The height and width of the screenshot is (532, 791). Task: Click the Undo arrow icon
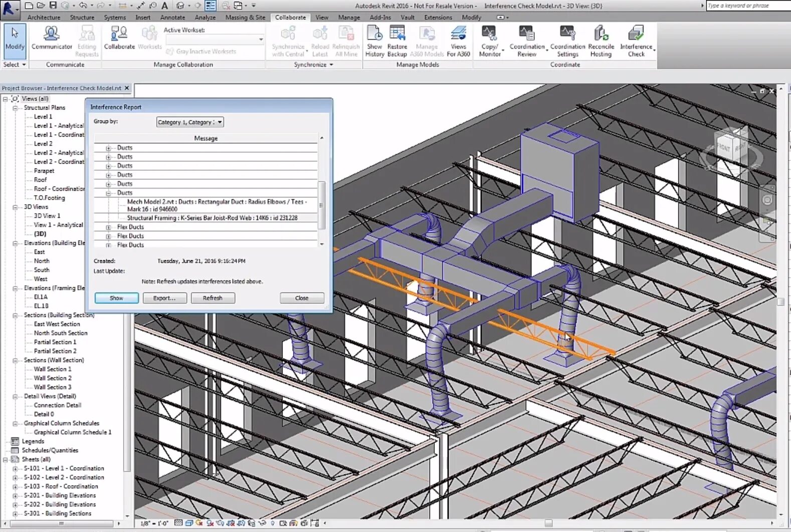tap(83, 6)
